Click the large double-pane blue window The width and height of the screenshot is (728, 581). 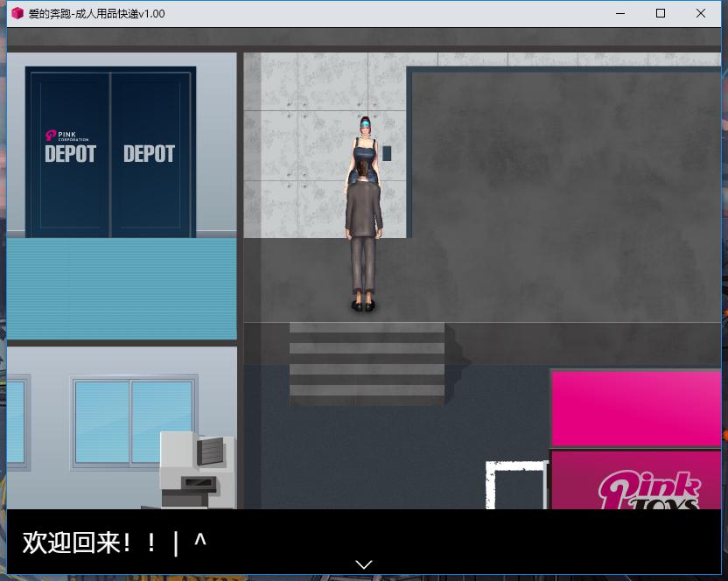(x=133, y=422)
